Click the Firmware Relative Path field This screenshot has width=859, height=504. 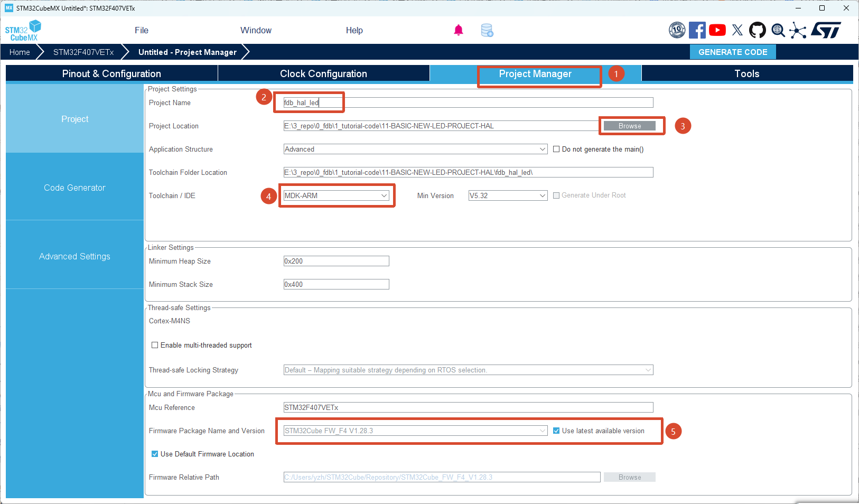point(442,477)
